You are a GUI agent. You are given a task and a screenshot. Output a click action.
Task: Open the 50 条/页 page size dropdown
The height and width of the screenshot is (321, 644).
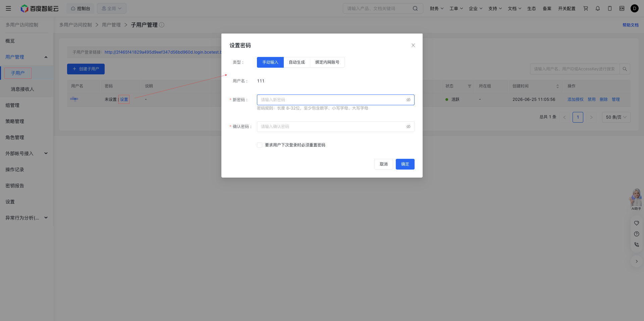point(616,117)
